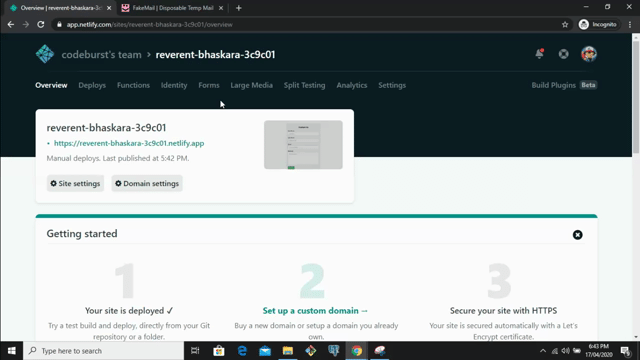Click the volume tray icon

click(565, 351)
